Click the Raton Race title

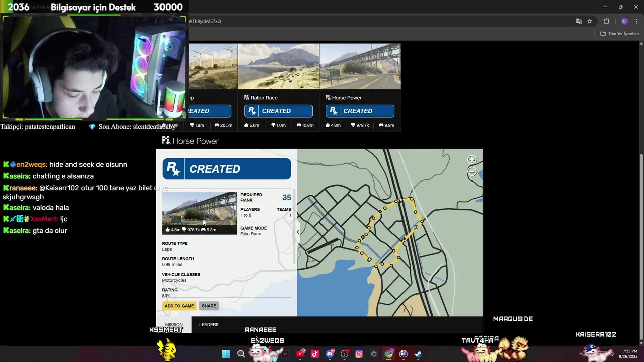(x=264, y=98)
